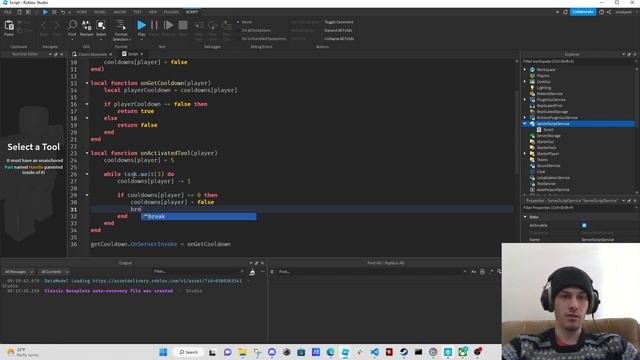Select the Script item under ServerScriptService
The height and width of the screenshot is (360, 640).
[x=548, y=130]
